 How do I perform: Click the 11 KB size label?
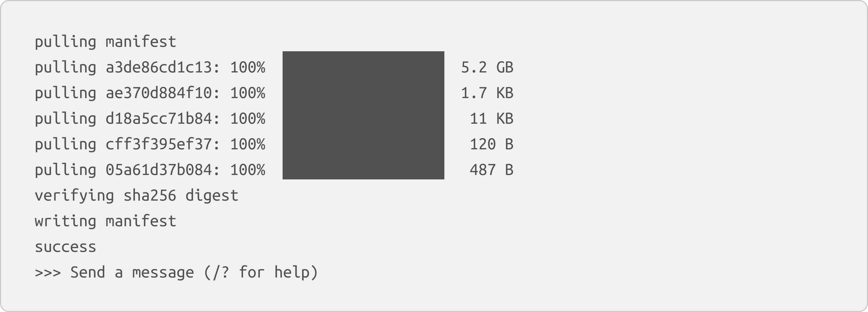pos(492,119)
